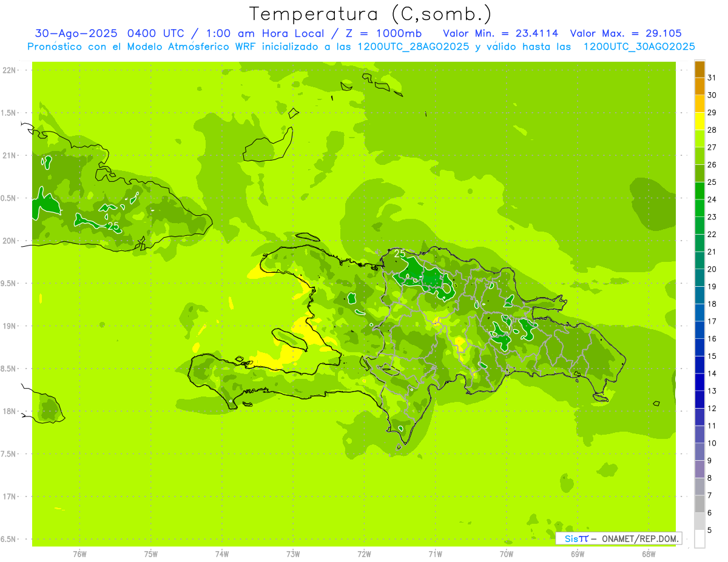Click "Valor Min. = 23.4114" value
This screenshot has height=562, width=728.
pyautogui.click(x=500, y=33)
